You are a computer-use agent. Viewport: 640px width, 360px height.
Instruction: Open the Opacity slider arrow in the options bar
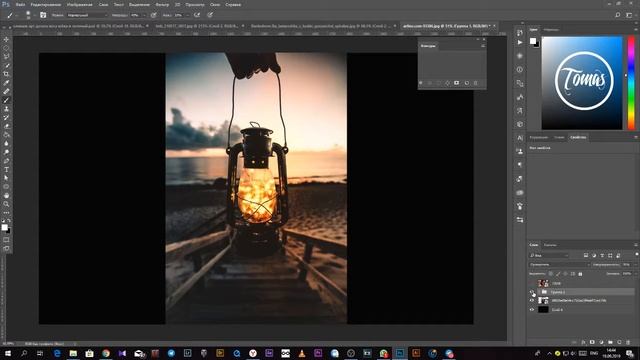click(x=144, y=15)
